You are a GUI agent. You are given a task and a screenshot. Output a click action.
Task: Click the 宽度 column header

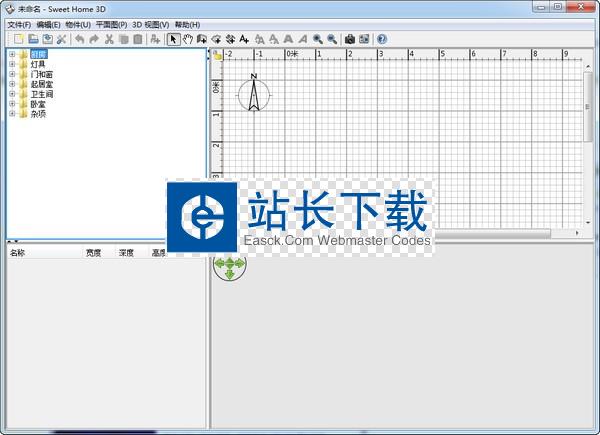93,253
